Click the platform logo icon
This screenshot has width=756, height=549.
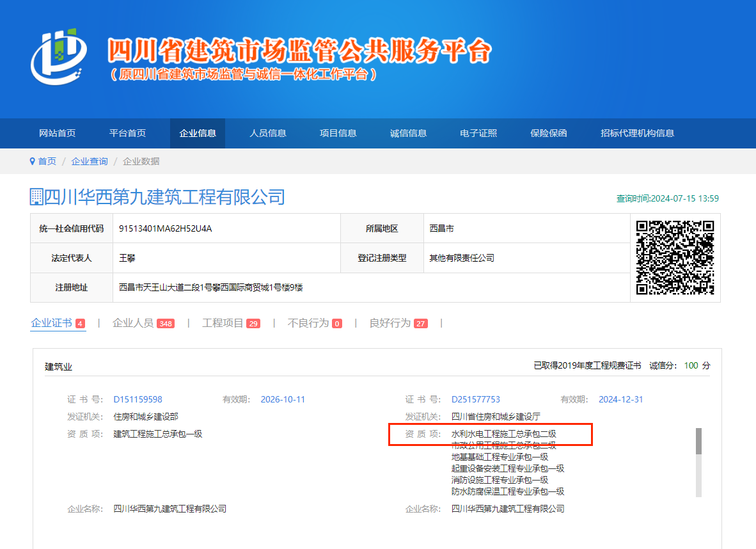(59, 56)
